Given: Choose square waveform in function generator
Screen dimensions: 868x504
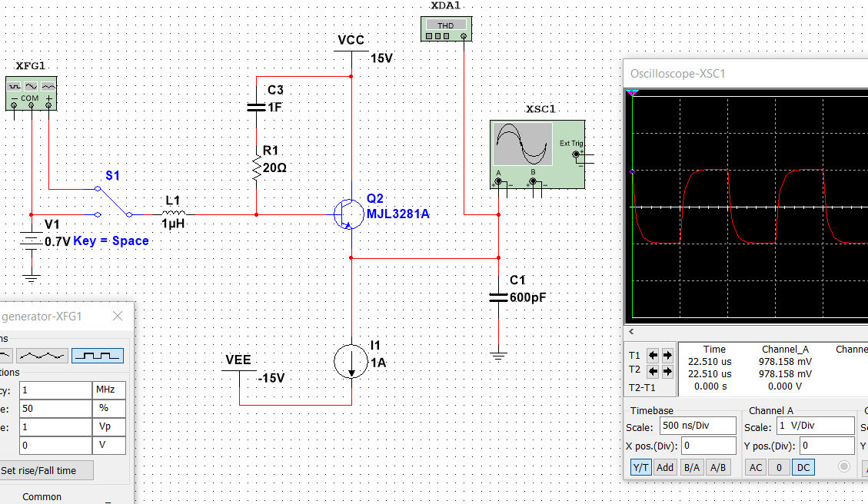Looking at the screenshot, I should pyautogui.click(x=98, y=356).
